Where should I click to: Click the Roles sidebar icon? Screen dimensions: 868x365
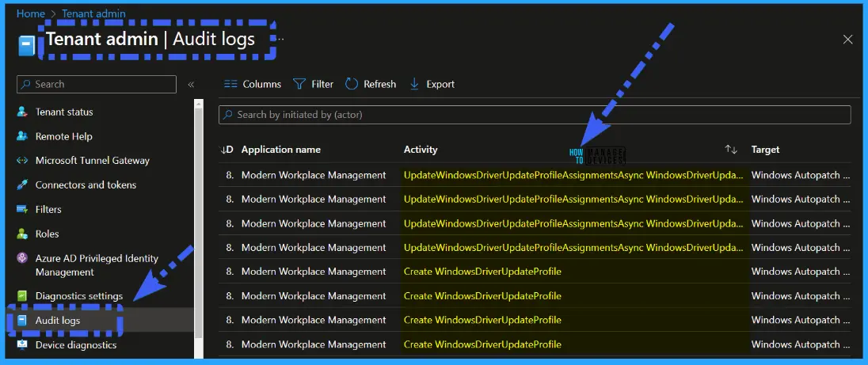22,234
